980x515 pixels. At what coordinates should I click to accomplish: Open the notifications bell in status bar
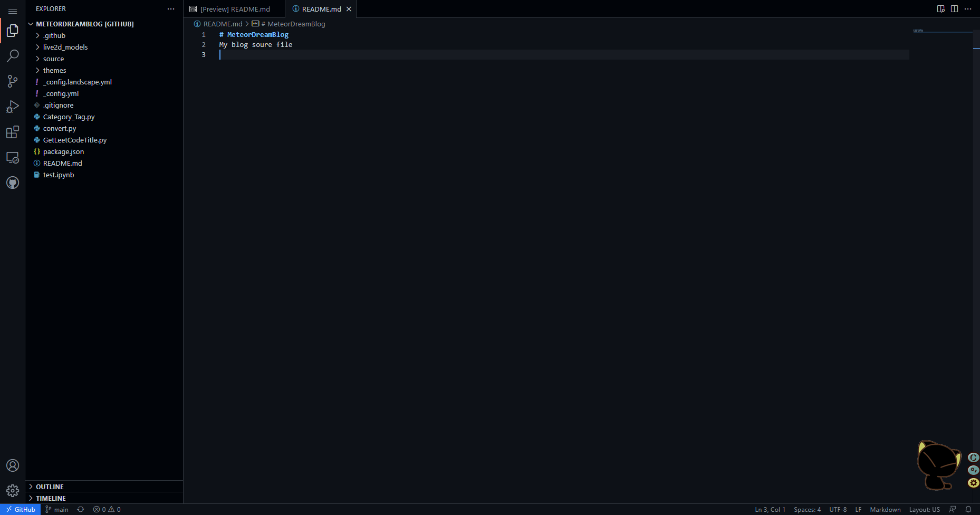(x=968, y=509)
